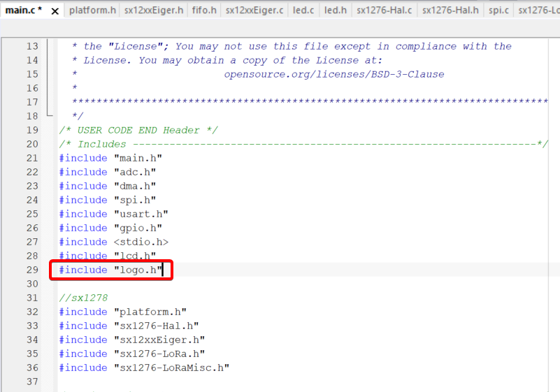The height and width of the screenshot is (392, 560).
Task: Switch to the sx1276-Hal.c tab
Action: (385, 10)
